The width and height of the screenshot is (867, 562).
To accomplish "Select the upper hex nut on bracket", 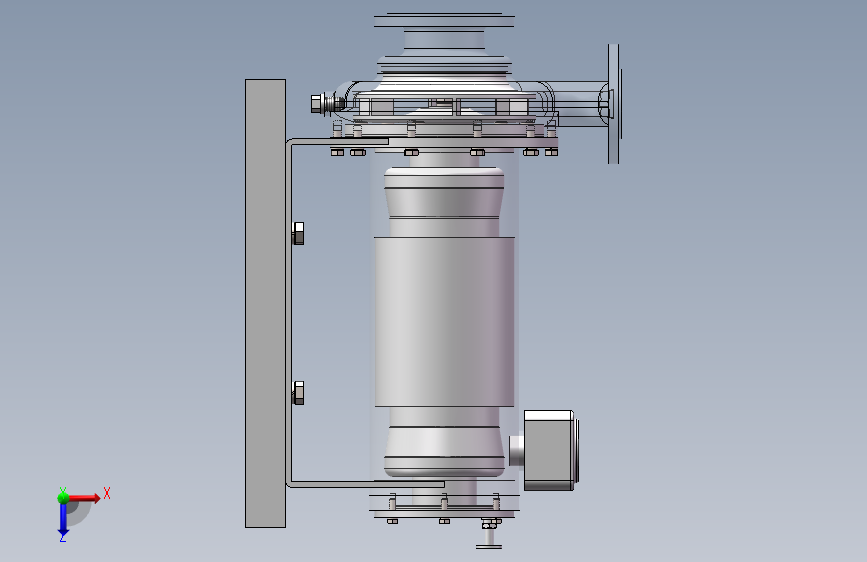I will 298,233.
